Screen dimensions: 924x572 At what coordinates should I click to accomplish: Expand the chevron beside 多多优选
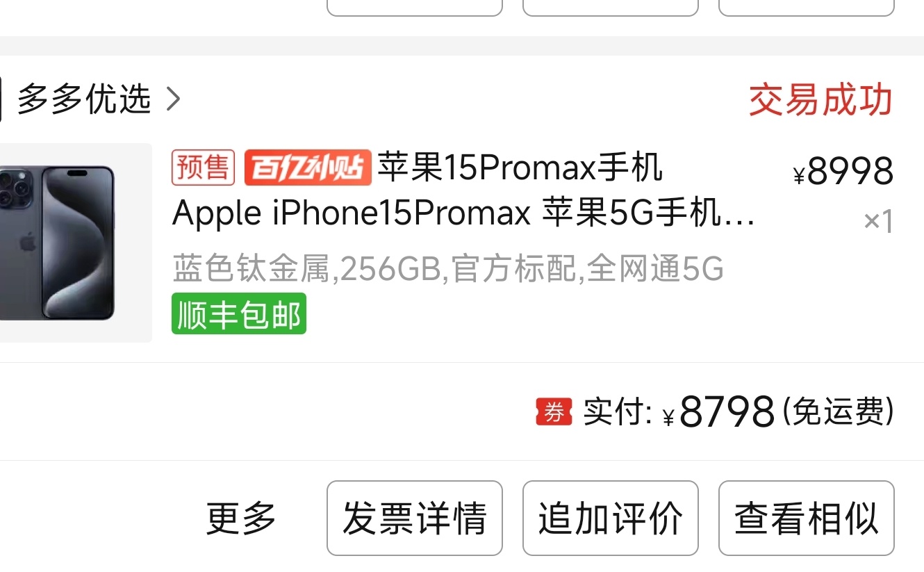(x=174, y=100)
